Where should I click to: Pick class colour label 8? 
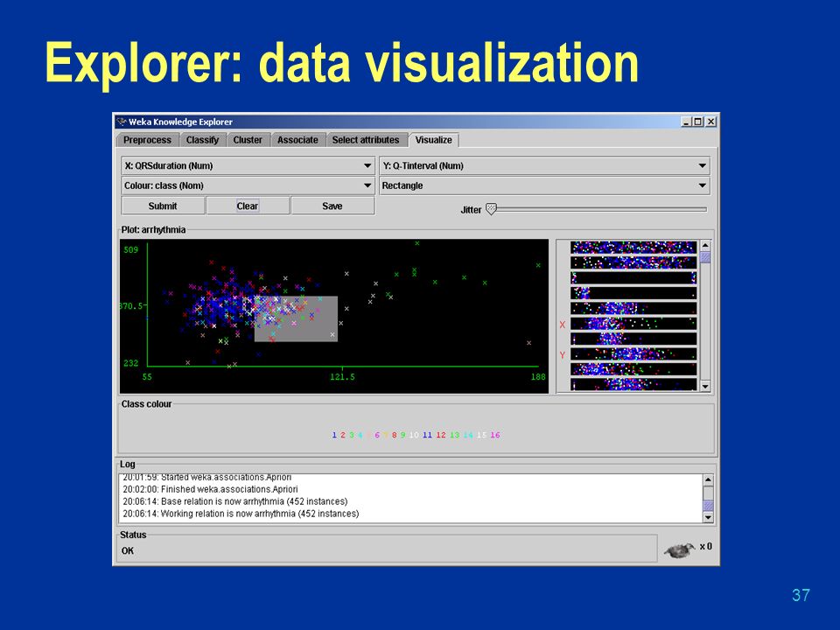click(x=395, y=435)
